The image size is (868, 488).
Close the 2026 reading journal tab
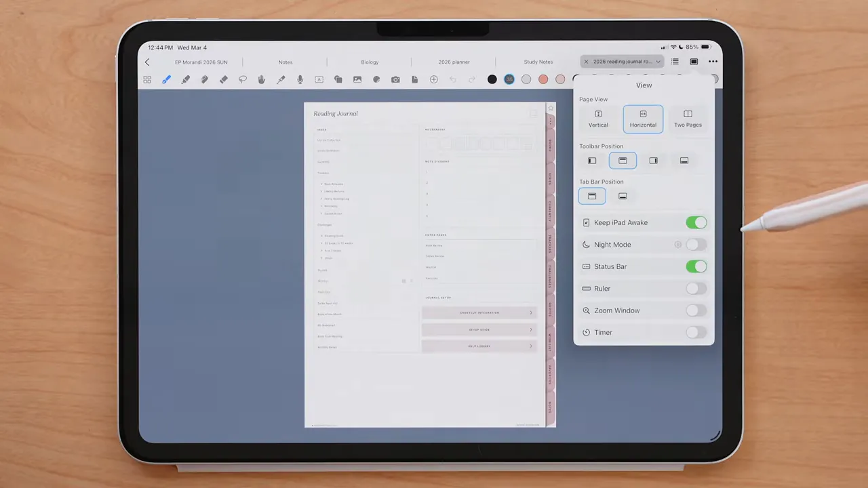[587, 62]
